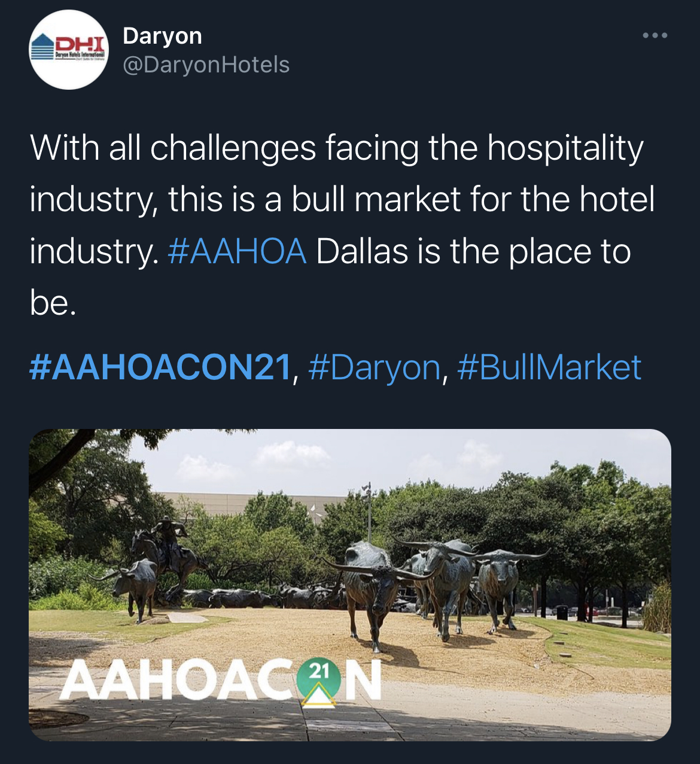
Task: Open the three-dot more options menu
Action: [x=655, y=36]
